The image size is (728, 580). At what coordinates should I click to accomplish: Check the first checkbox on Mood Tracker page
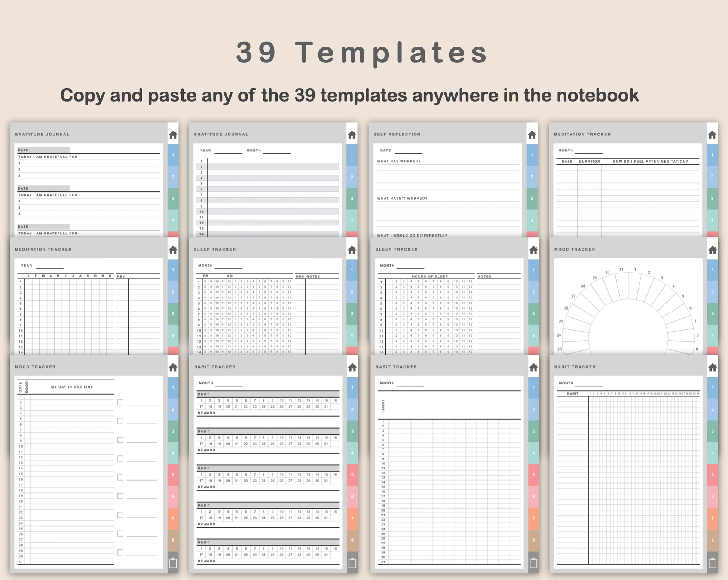pos(120,402)
